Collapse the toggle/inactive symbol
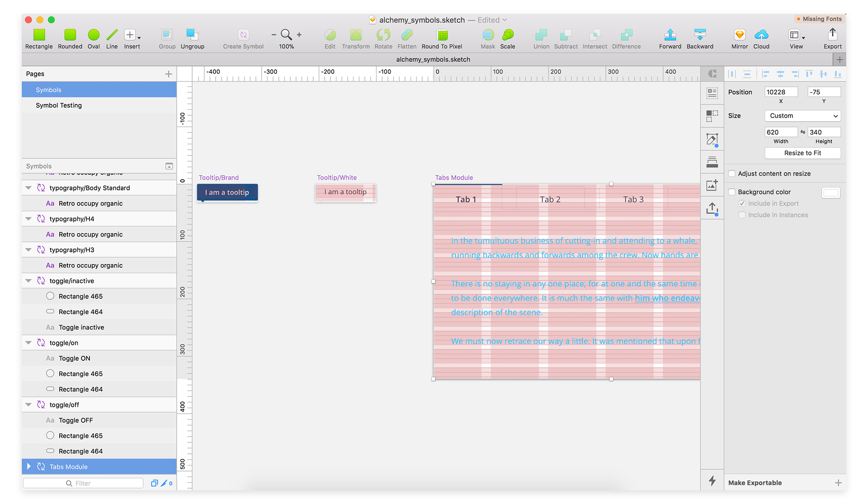Viewport: 868px width, 504px height. click(x=28, y=281)
